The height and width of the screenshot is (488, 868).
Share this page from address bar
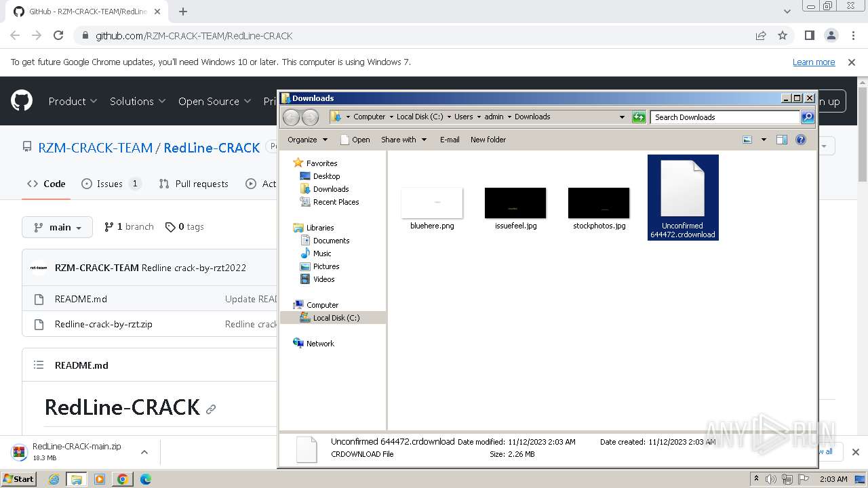pyautogui.click(x=761, y=35)
